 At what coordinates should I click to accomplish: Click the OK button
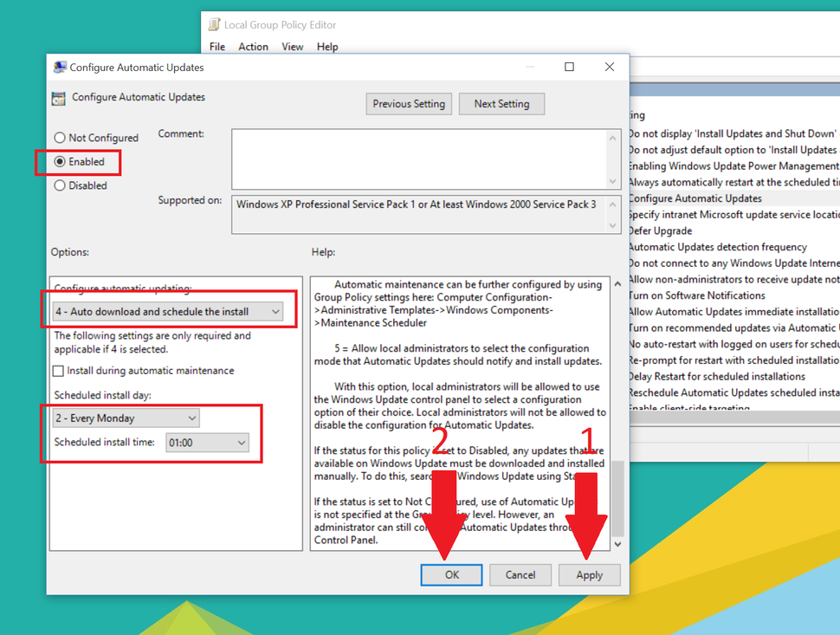pyautogui.click(x=451, y=575)
